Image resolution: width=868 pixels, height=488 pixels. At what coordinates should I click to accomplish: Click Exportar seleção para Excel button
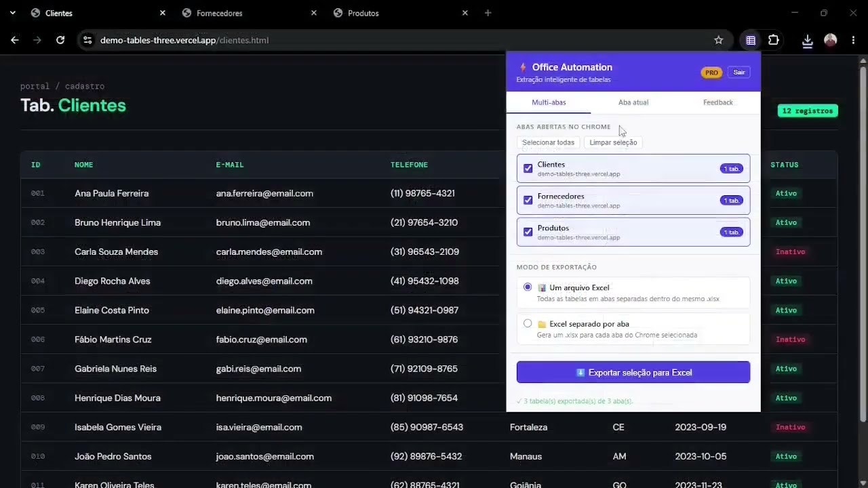coord(633,372)
